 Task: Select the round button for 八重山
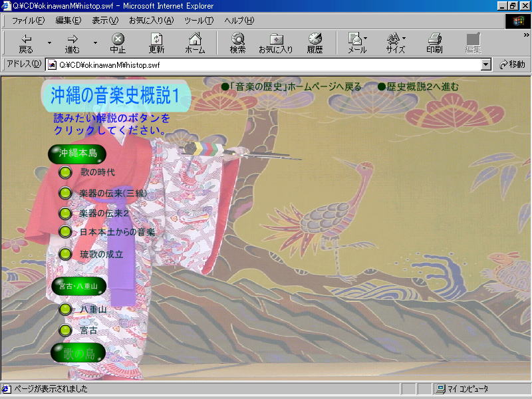65,309
